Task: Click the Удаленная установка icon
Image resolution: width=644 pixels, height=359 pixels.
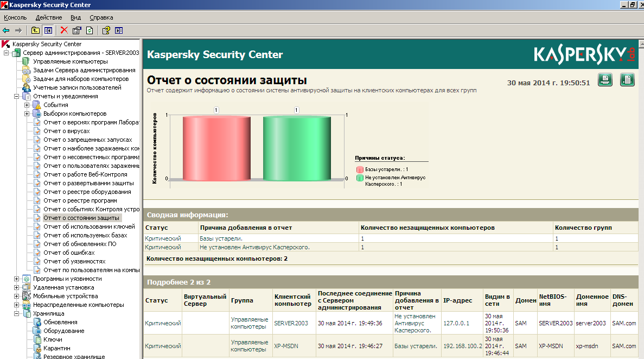Action: coord(26,287)
